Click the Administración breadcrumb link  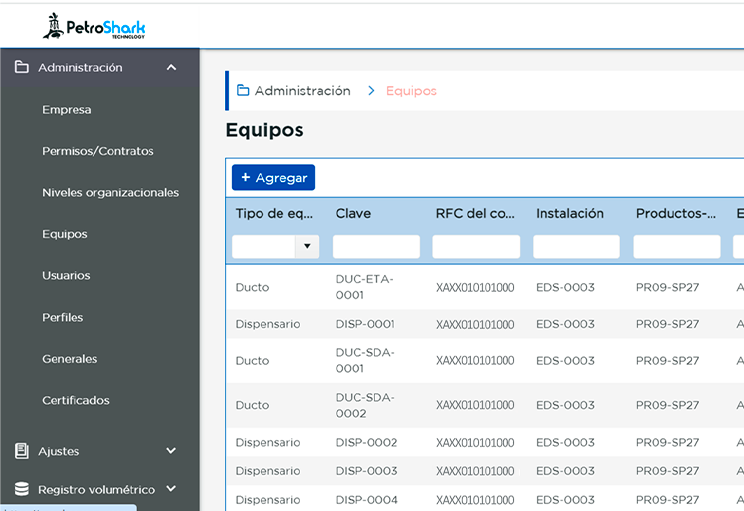point(302,91)
